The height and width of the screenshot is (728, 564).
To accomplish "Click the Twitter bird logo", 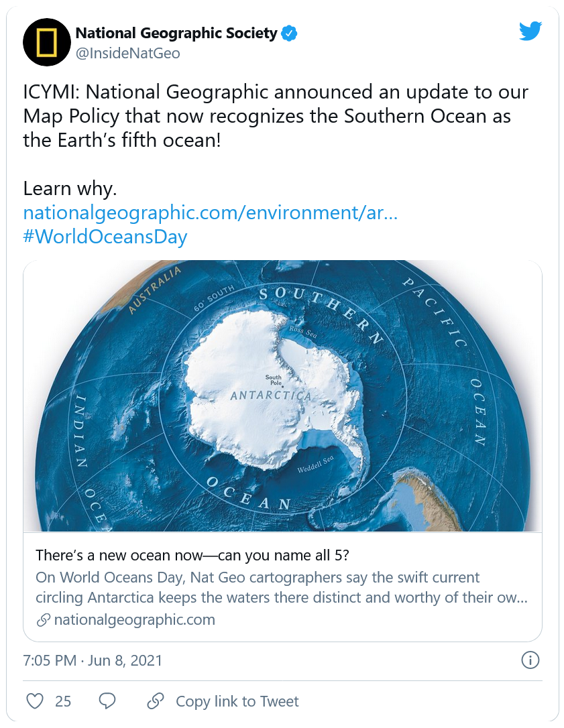I will coord(530,31).
